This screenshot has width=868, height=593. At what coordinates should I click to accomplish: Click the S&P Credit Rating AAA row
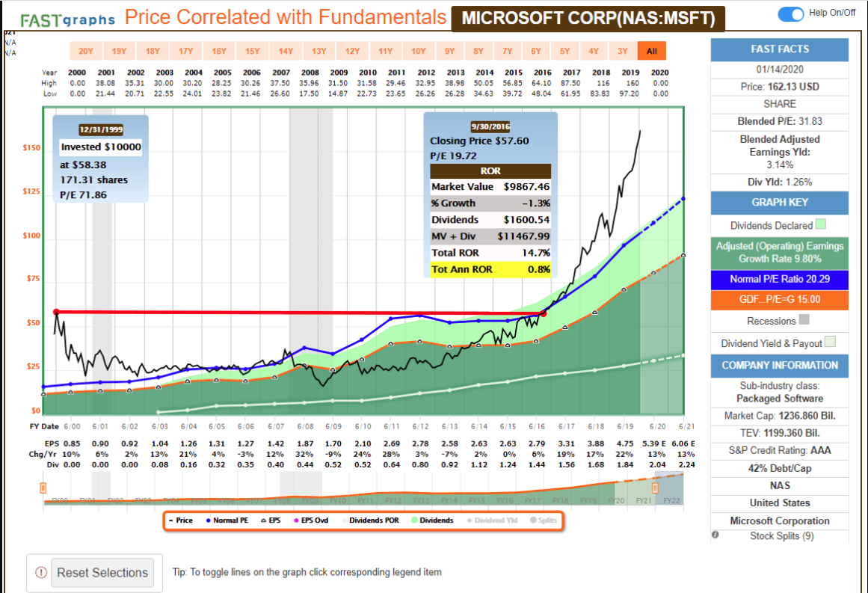780,451
